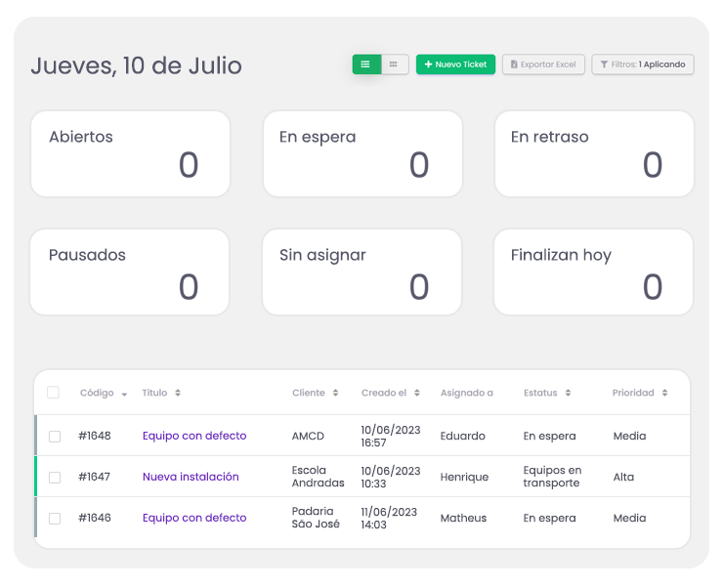723x588 pixels.
Task: Switch to list view icon
Action: (x=365, y=64)
